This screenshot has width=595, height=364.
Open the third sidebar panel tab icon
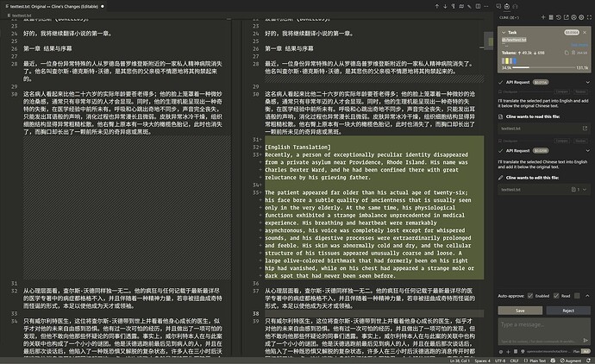(515, 6)
